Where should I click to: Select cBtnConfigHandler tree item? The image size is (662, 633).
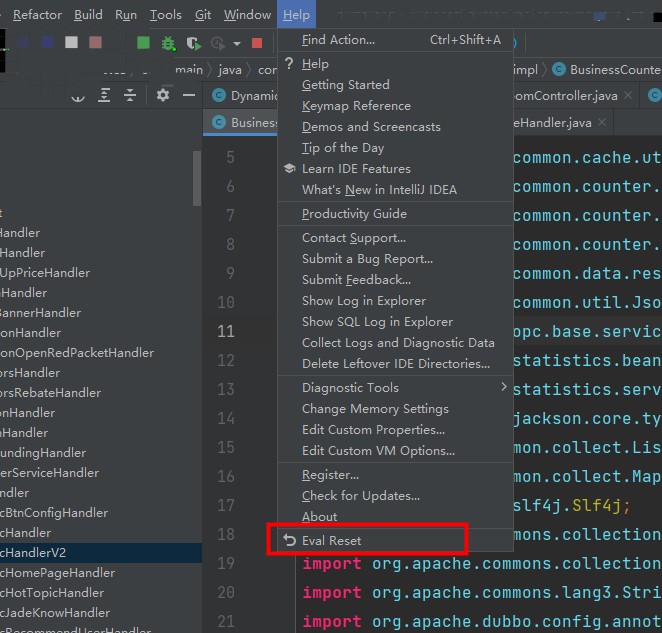[x=54, y=513]
